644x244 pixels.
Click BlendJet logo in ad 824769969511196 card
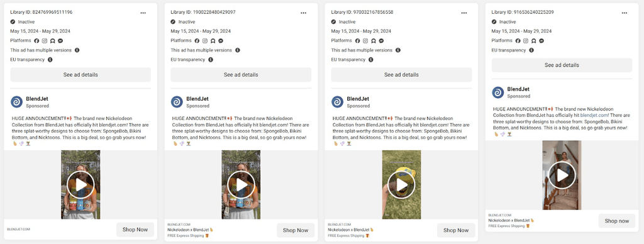click(16, 102)
